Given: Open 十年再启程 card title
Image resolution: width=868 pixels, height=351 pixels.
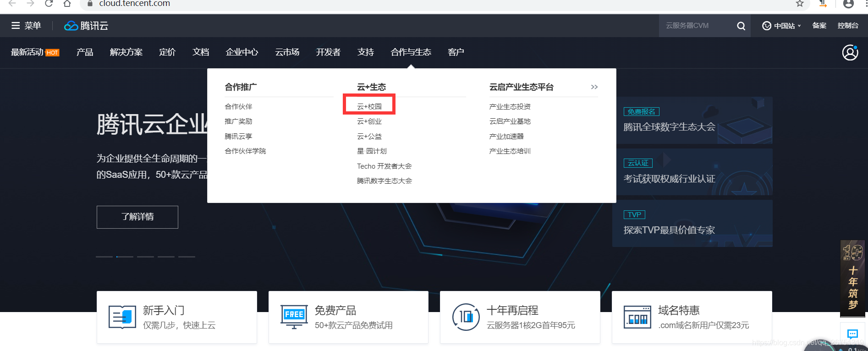Looking at the screenshot, I should 512,311.
